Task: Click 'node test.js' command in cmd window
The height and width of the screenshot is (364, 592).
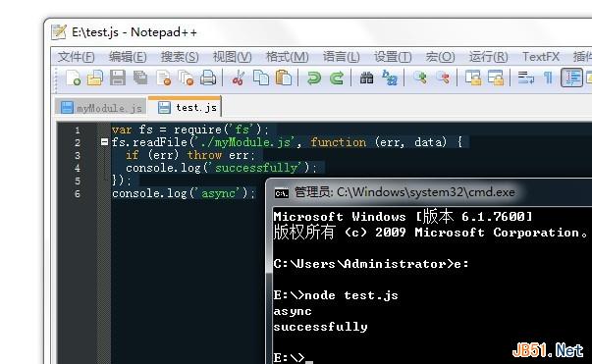Action: click(351, 295)
